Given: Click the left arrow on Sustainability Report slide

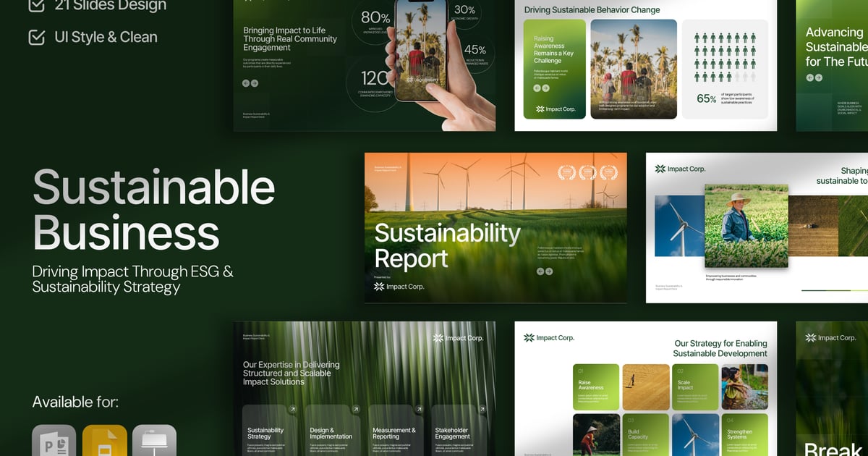Looking at the screenshot, I should pos(540,271).
